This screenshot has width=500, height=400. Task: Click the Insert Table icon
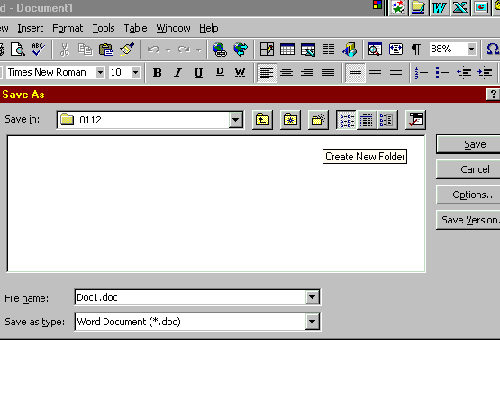click(x=287, y=49)
